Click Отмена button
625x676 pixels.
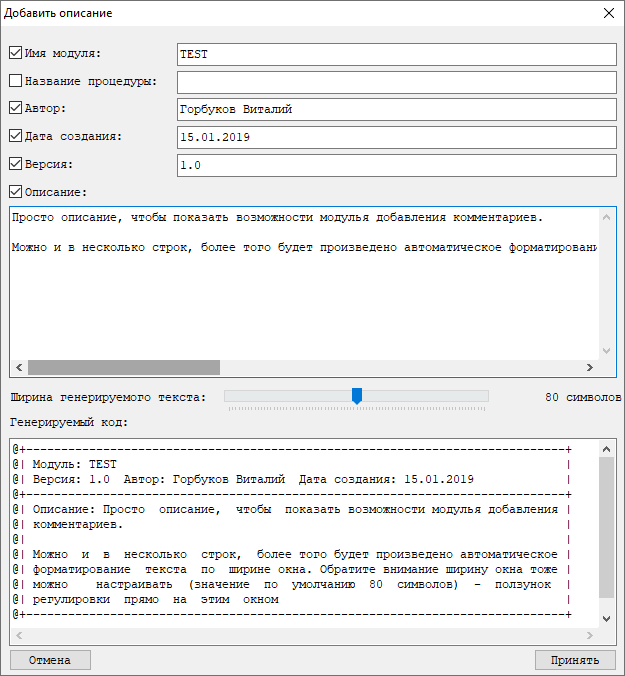tap(50, 660)
